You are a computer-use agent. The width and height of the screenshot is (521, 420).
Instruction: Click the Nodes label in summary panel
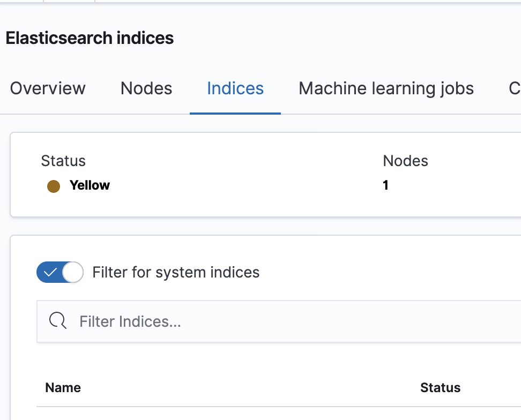tap(405, 161)
